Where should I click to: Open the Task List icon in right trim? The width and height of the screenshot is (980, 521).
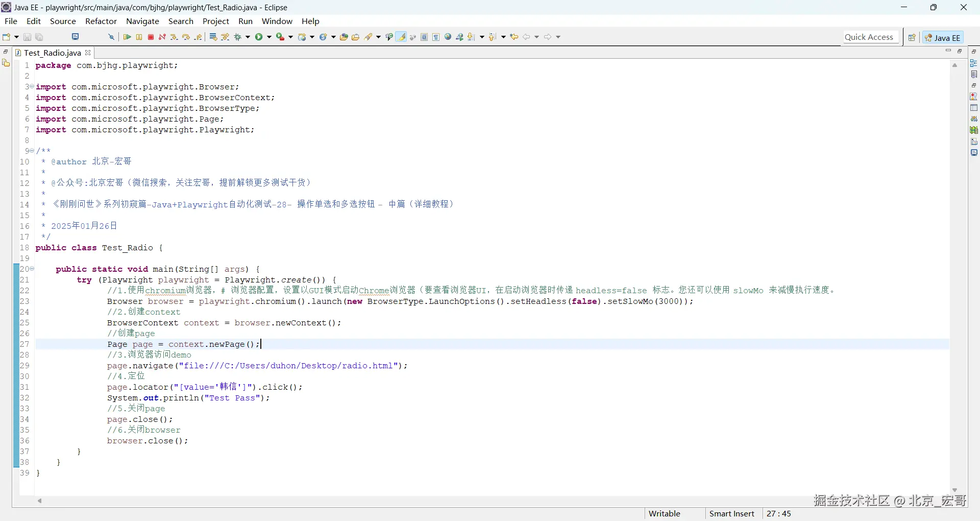click(x=974, y=75)
